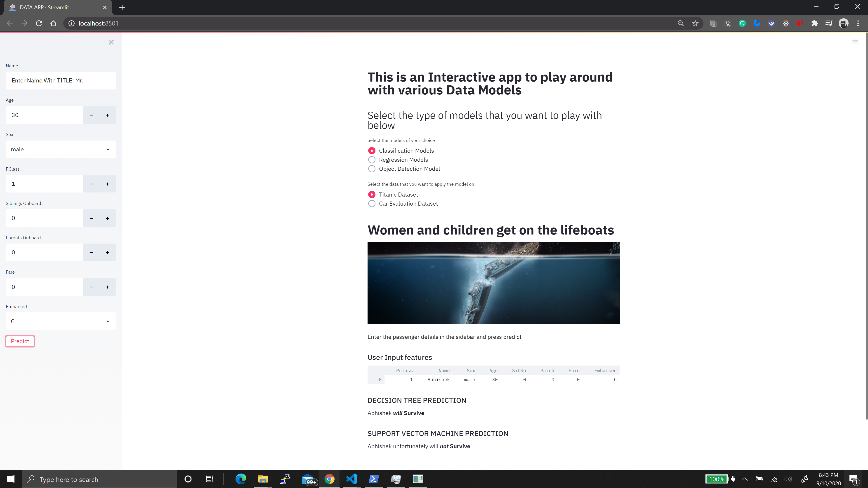Open the Embarked dropdown showing C

(61, 321)
